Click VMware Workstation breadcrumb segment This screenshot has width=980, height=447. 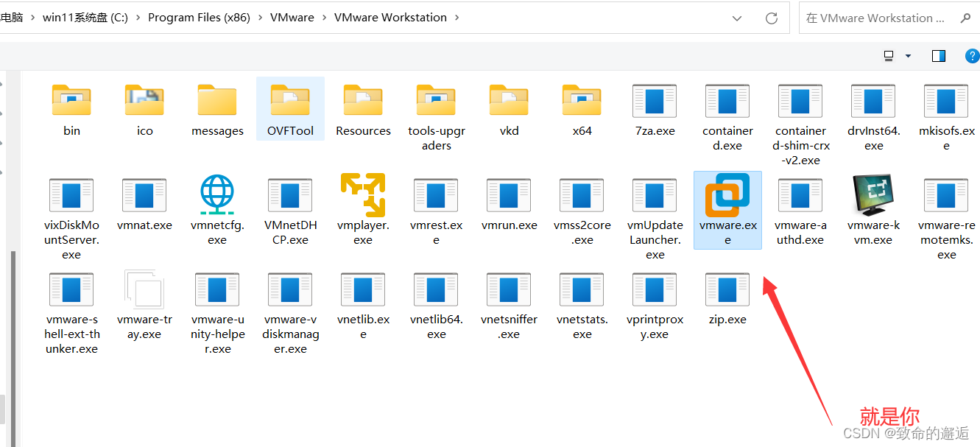390,18
